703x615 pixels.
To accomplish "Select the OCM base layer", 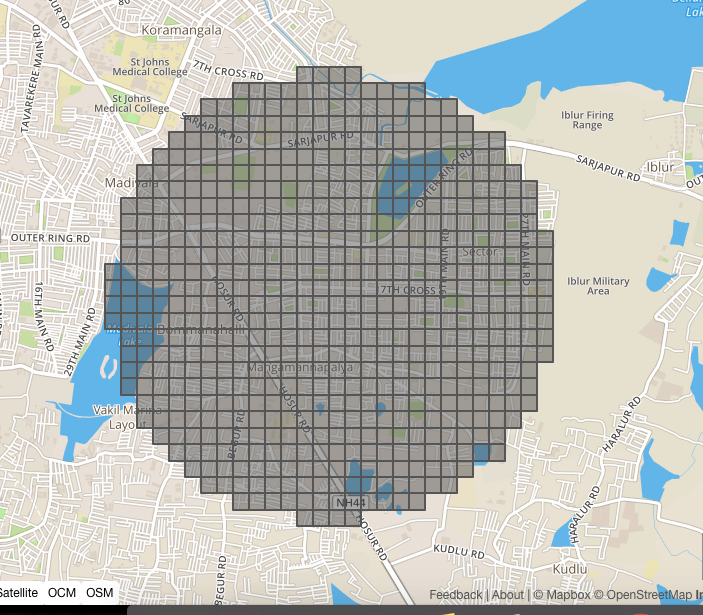I will (x=62, y=593).
